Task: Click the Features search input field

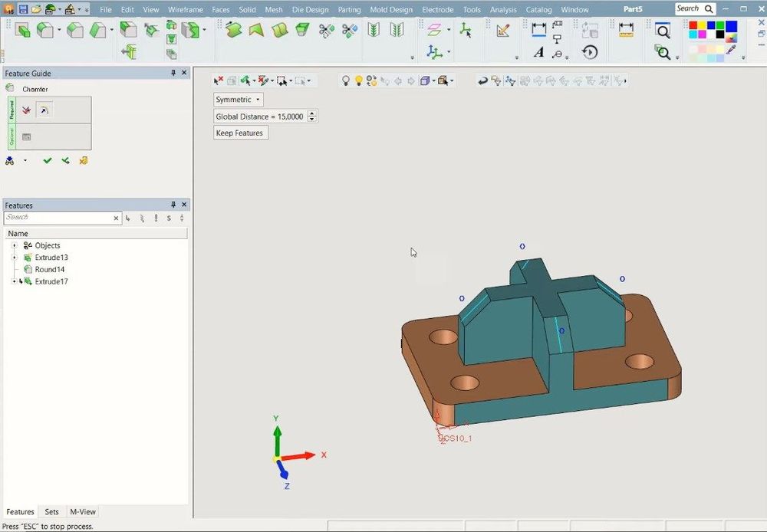Action: [x=58, y=218]
